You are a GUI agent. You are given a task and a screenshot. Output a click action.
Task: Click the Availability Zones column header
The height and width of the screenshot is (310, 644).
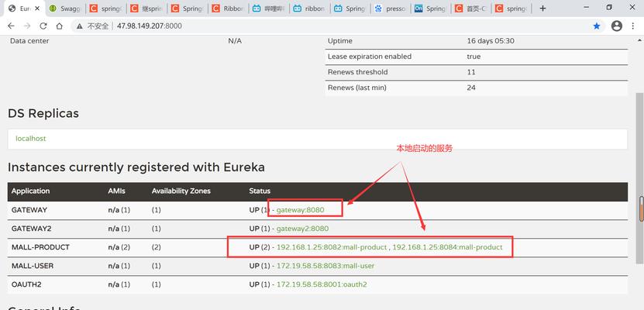click(x=181, y=191)
